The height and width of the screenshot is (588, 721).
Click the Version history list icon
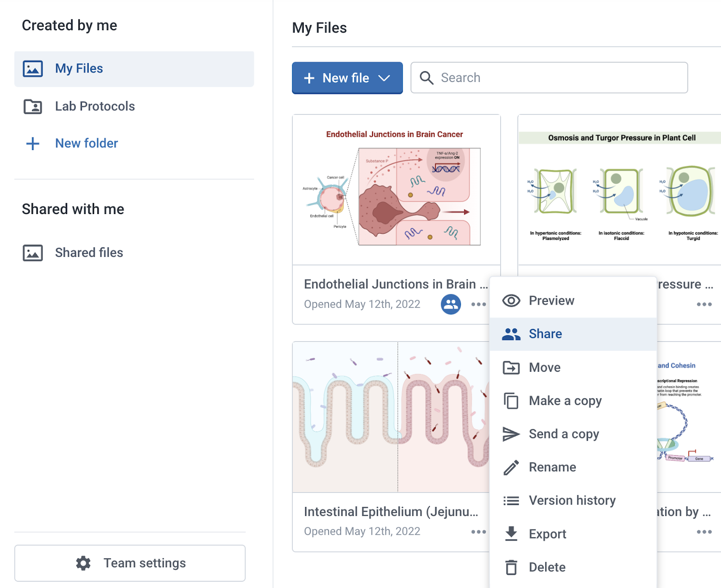[511, 500]
